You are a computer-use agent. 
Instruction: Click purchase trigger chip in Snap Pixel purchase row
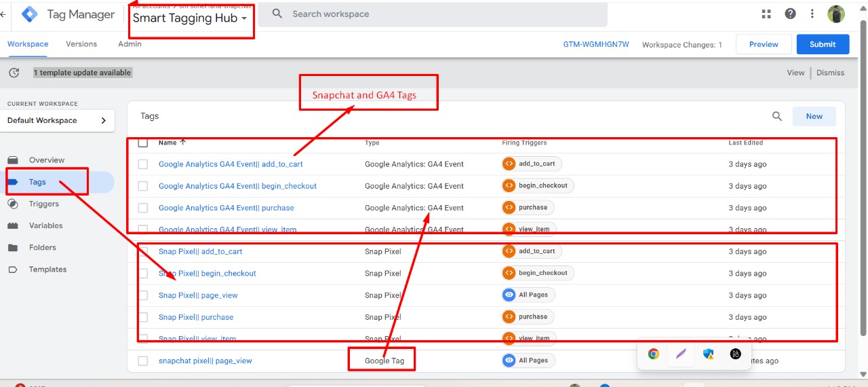tap(528, 316)
